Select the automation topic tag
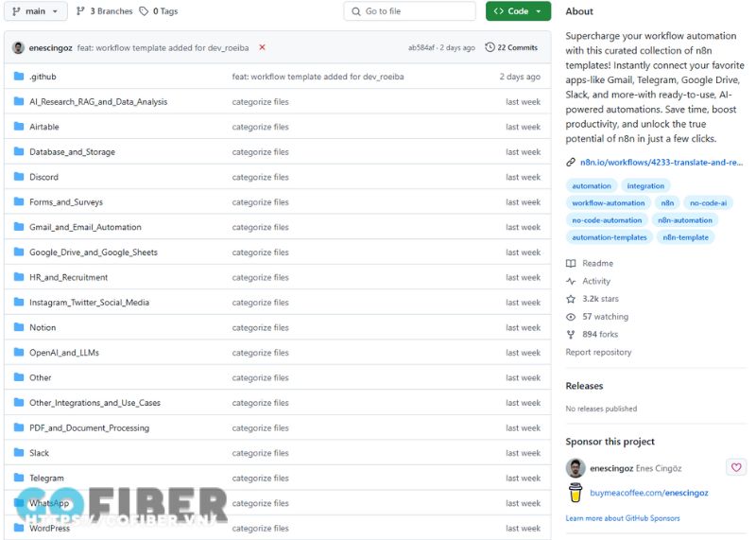Viewport: 756px width, 540px height. point(592,185)
